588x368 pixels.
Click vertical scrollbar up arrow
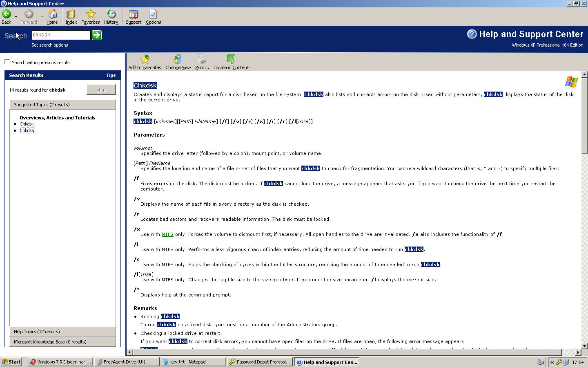[x=584, y=74]
